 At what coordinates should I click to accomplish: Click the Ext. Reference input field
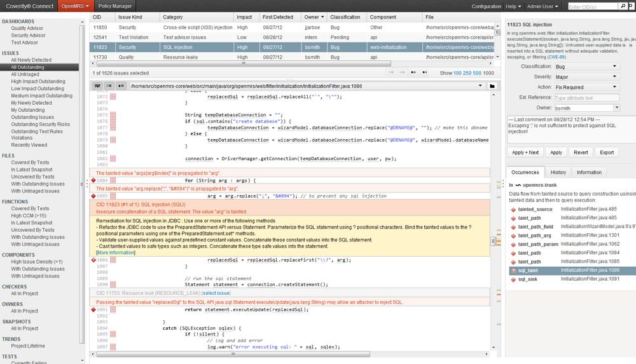(x=586, y=98)
